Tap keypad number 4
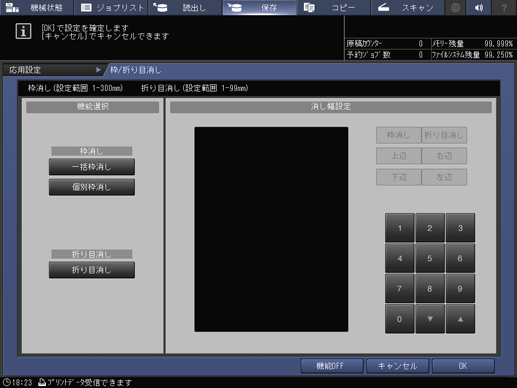The width and height of the screenshot is (517, 388). coord(400,258)
